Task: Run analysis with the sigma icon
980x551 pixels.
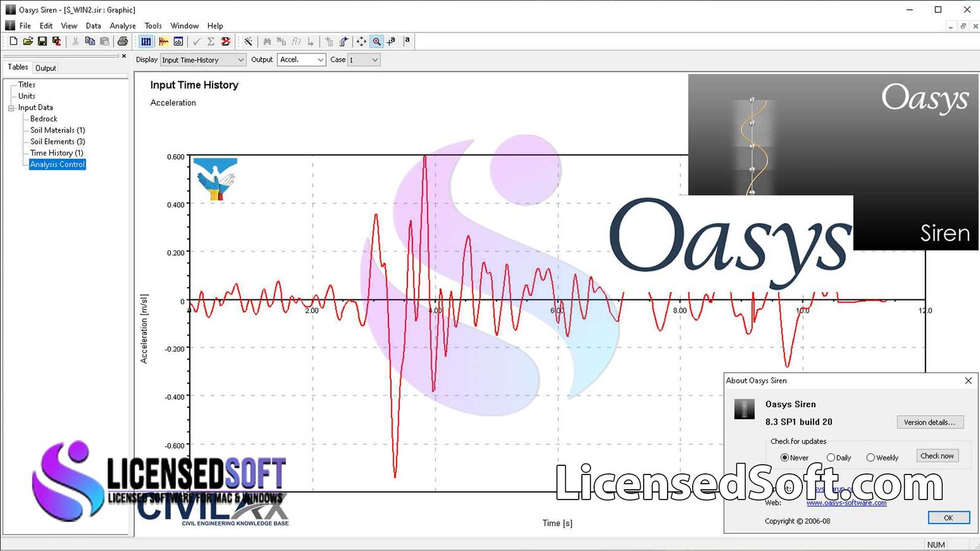Action: (211, 41)
